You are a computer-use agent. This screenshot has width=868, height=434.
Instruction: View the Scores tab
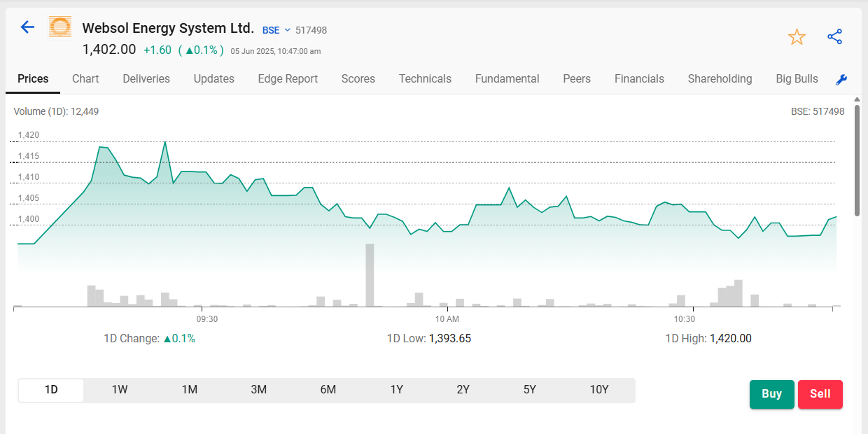(x=358, y=79)
